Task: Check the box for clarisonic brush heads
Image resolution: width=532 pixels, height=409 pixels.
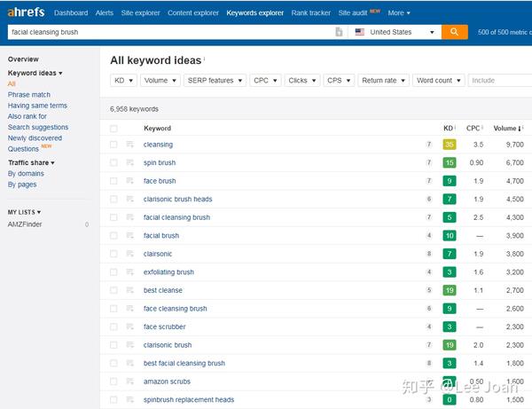Action: click(x=113, y=199)
